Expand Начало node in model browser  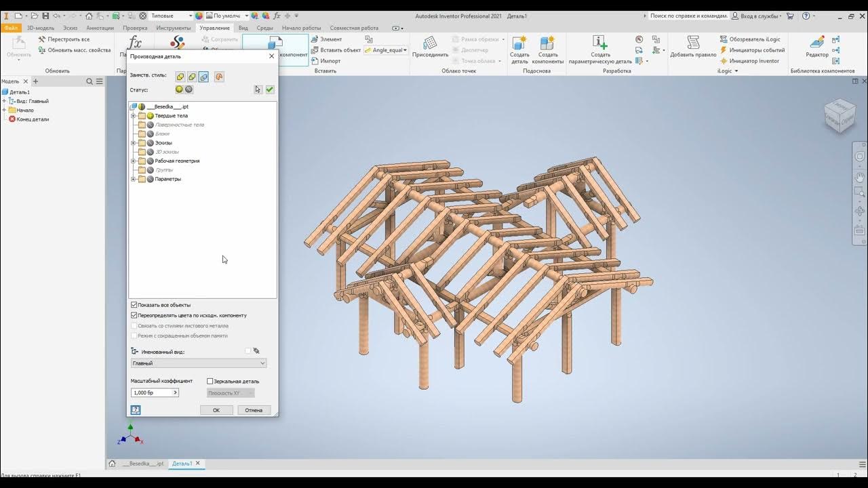coord(4,110)
